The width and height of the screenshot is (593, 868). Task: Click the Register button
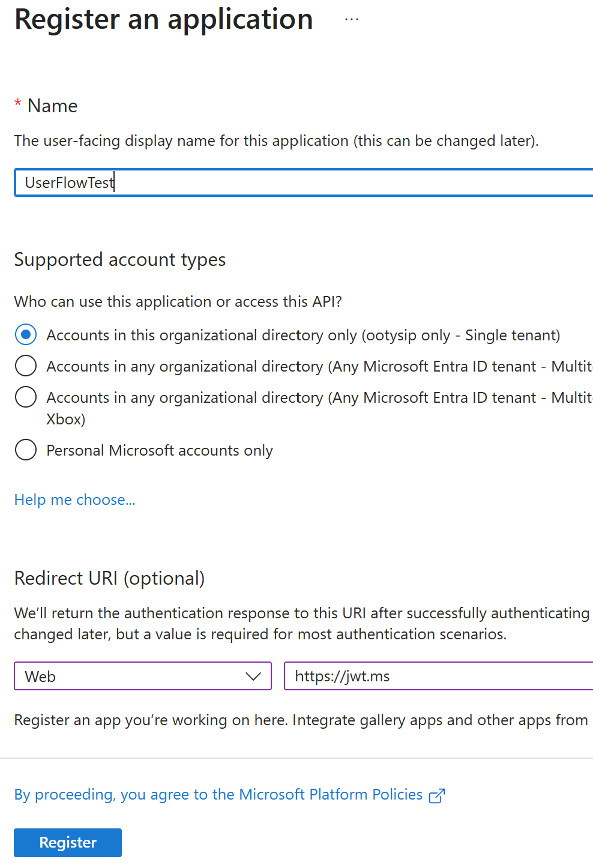point(68,842)
